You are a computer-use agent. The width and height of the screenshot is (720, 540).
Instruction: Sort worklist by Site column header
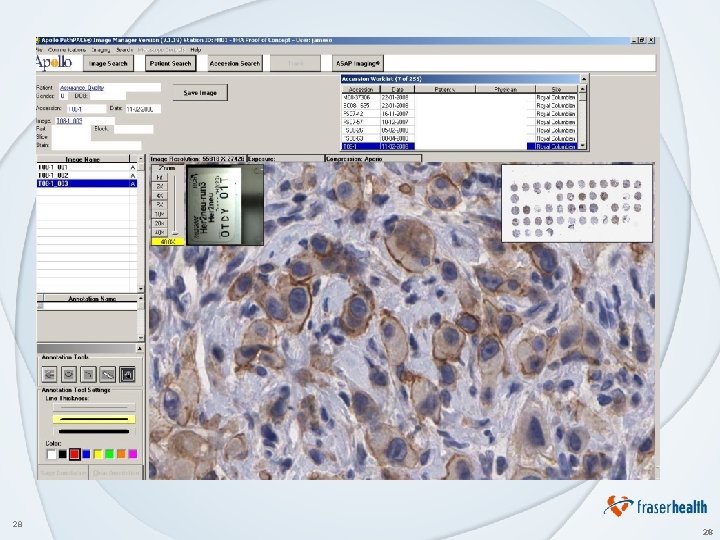coord(557,90)
